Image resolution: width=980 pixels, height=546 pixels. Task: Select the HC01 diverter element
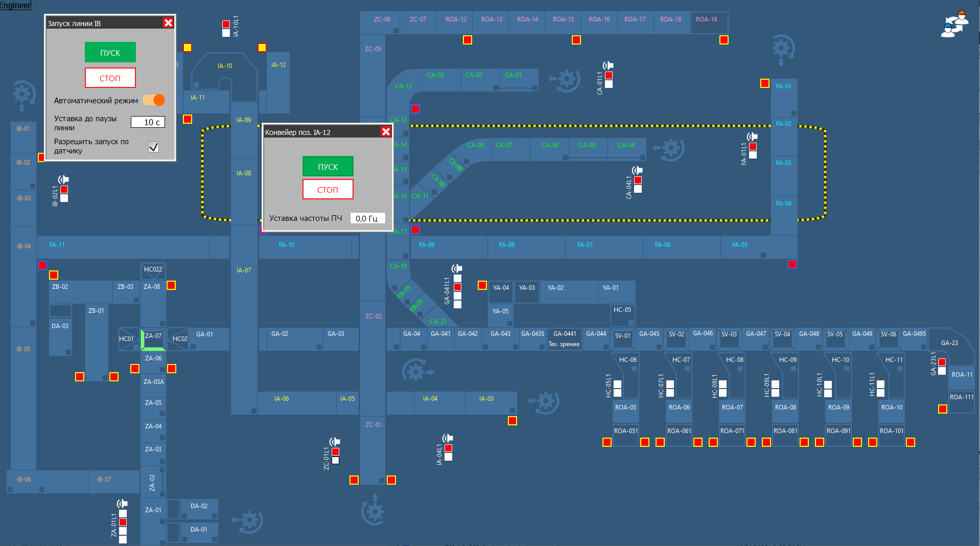129,339
